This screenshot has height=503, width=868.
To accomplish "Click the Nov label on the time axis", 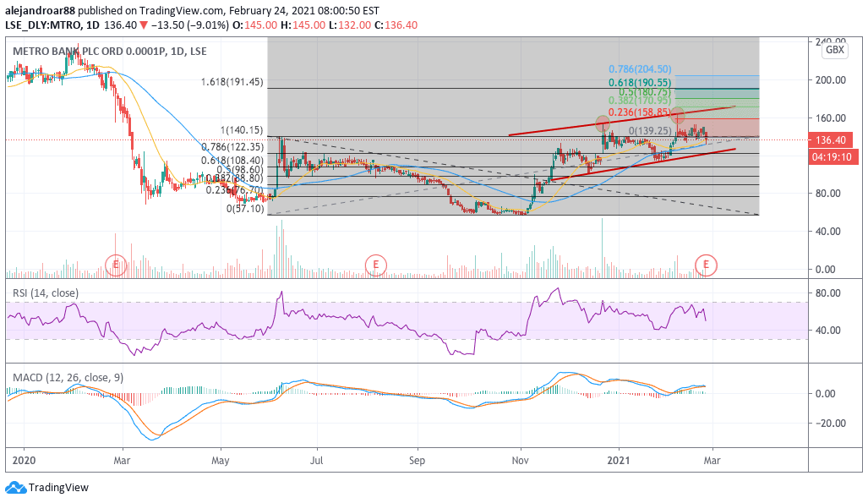I will pyautogui.click(x=521, y=461).
